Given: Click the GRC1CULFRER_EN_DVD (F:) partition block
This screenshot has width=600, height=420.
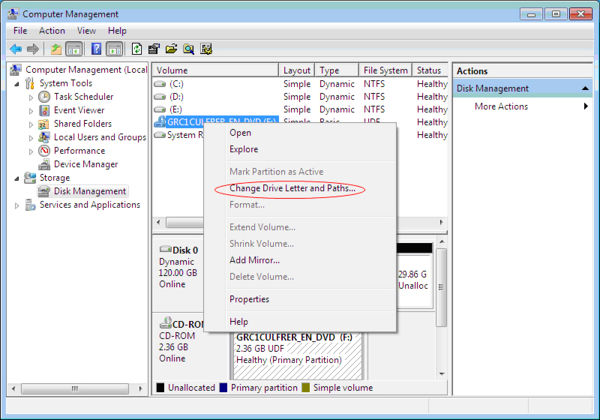Looking at the screenshot, I should click(298, 356).
